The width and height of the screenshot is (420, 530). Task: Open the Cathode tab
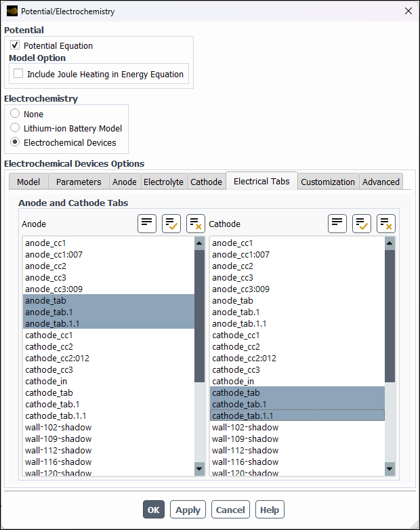(206, 182)
